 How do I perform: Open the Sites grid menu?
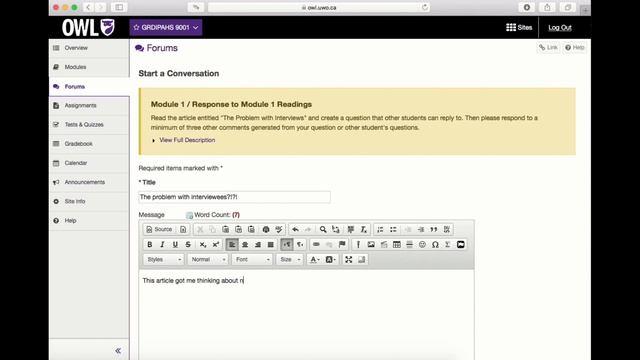pyautogui.click(x=519, y=27)
